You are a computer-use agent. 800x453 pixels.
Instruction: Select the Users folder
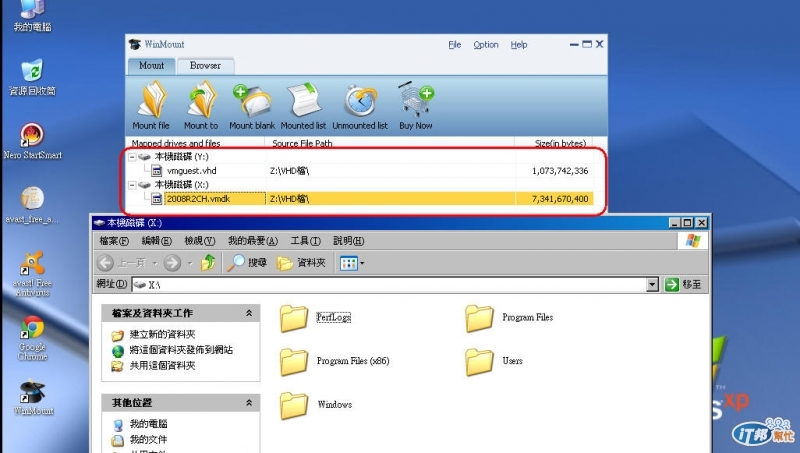(494, 362)
